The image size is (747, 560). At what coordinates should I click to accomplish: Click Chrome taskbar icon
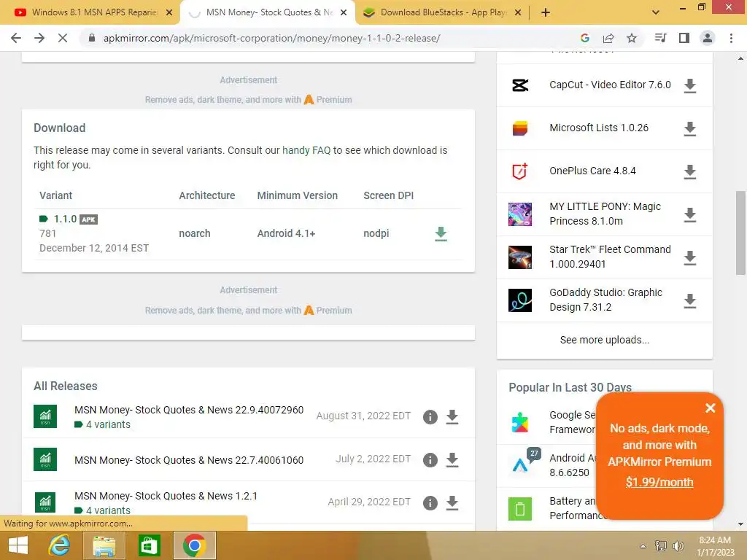click(x=194, y=545)
